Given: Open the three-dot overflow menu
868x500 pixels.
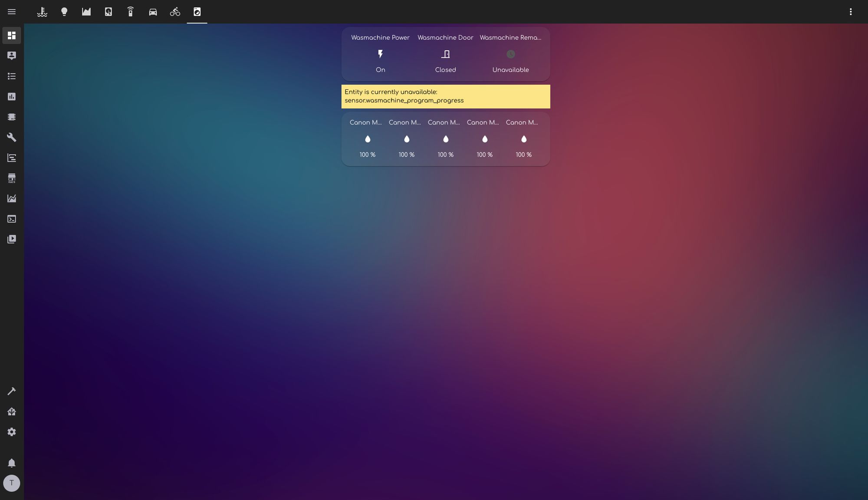Looking at the screenshot, I should (850, 12).
